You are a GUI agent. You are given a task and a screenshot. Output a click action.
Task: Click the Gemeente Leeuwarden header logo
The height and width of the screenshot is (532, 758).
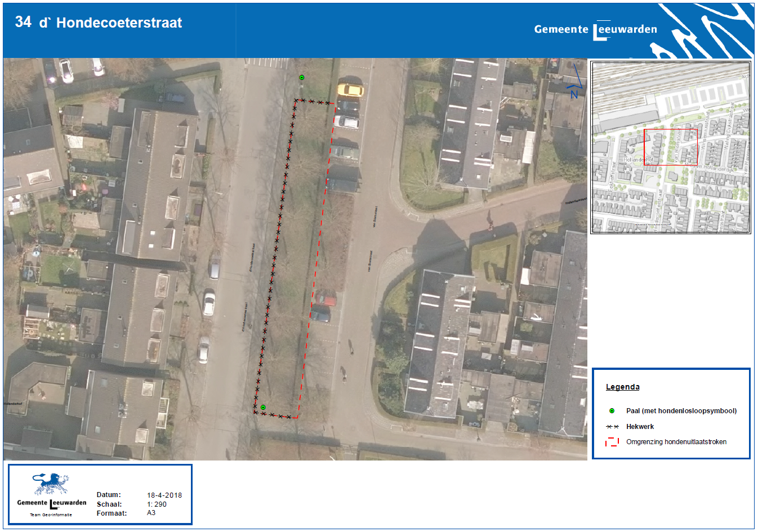[x=595, y=30]
